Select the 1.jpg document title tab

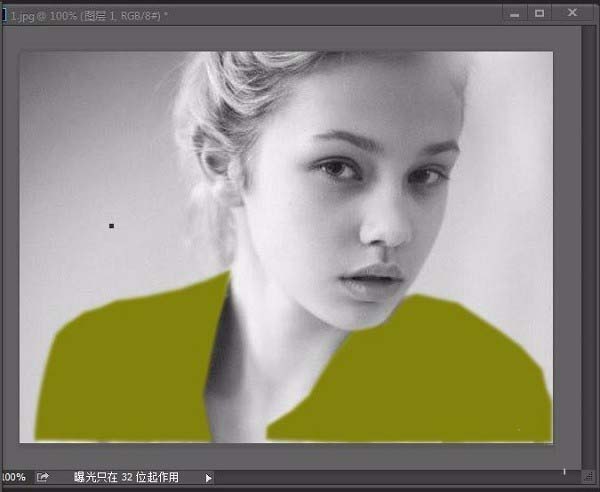pyautogui.click(x=89, y=16)
